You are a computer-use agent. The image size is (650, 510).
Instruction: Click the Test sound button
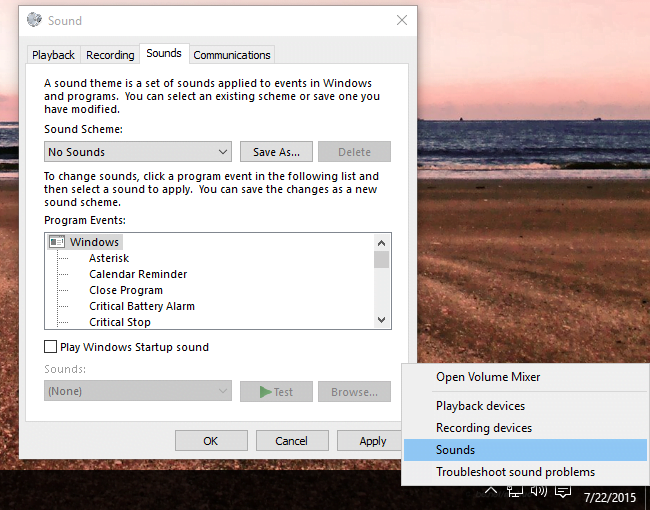276,391
